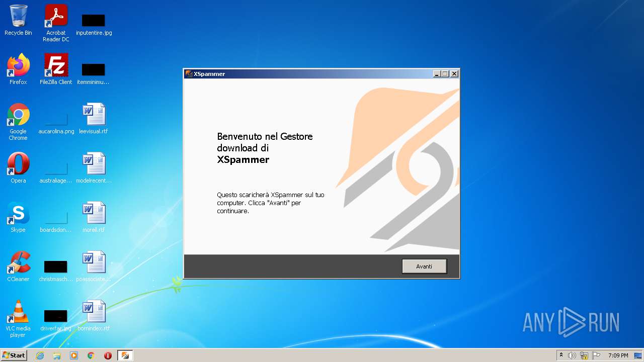
Task: Select the christmasch... desktop file
Action: (x=56, y=271)
